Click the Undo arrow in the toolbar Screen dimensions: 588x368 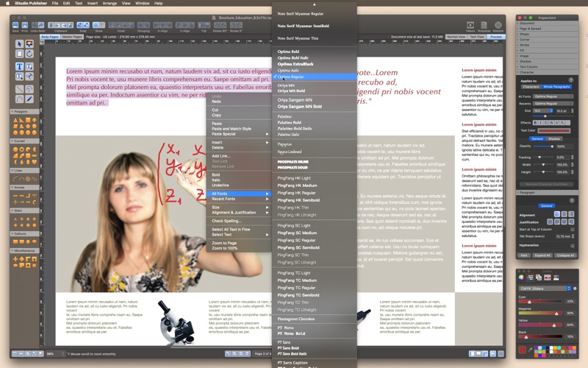[35, 25]
